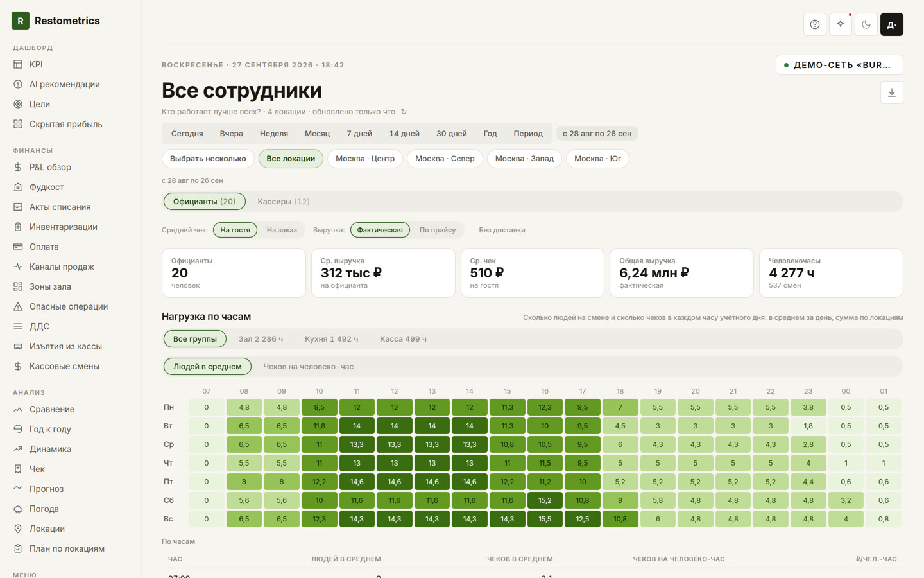Switch to Официанты (20) tab

(x=204, y=202)
